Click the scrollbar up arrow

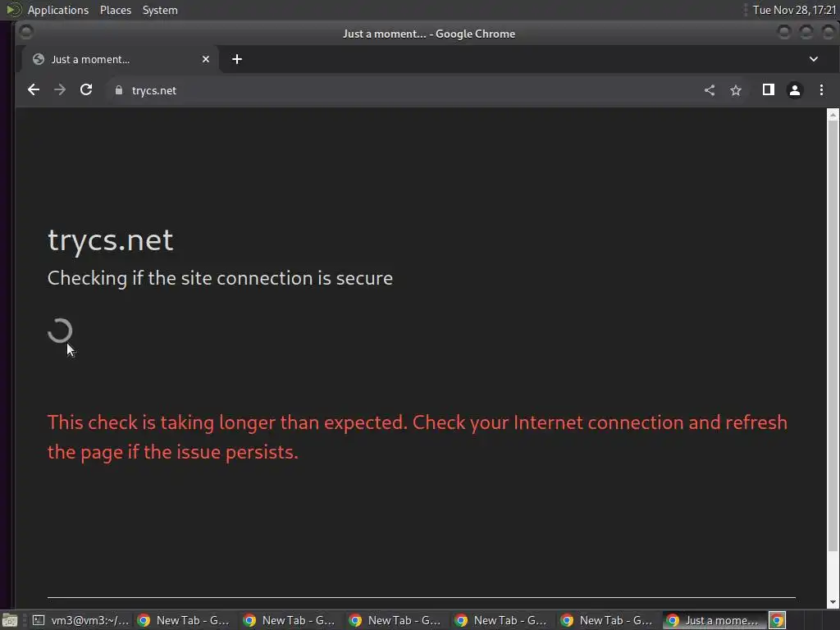click(x=833, y=115)
